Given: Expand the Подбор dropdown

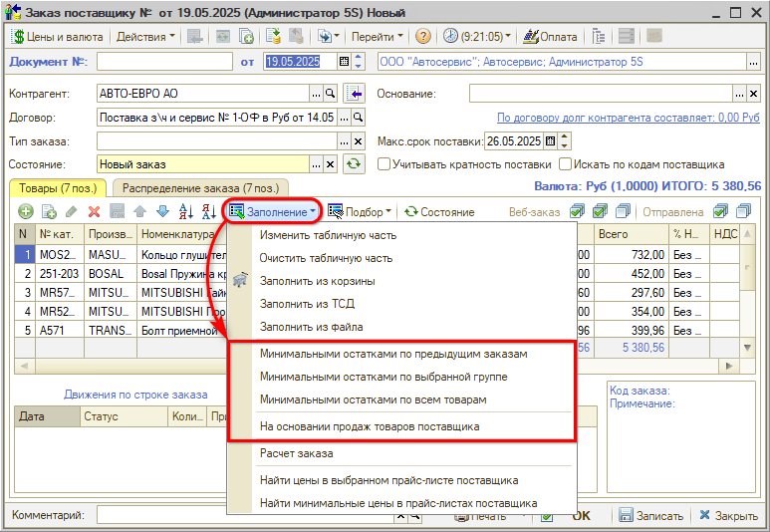Looking at the screenshot, I should (x=361, y=211).
